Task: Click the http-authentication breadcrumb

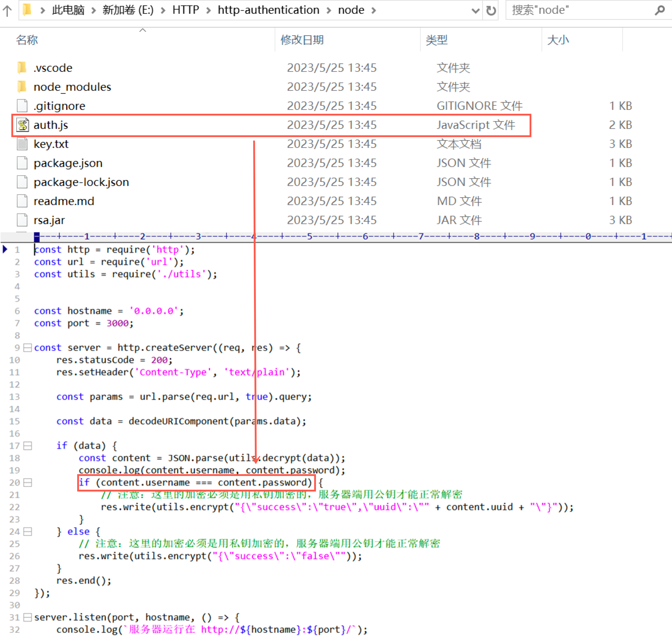Action: [x=268, y=10]
